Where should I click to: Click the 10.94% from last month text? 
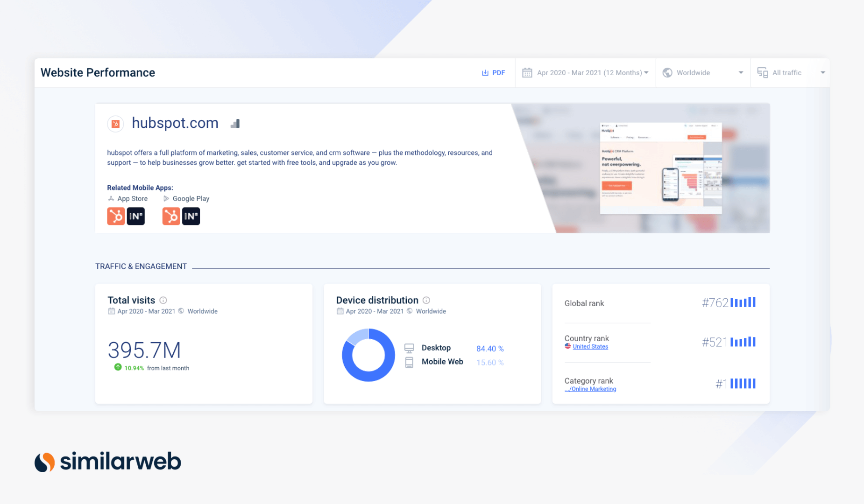(x=156, y=368)
